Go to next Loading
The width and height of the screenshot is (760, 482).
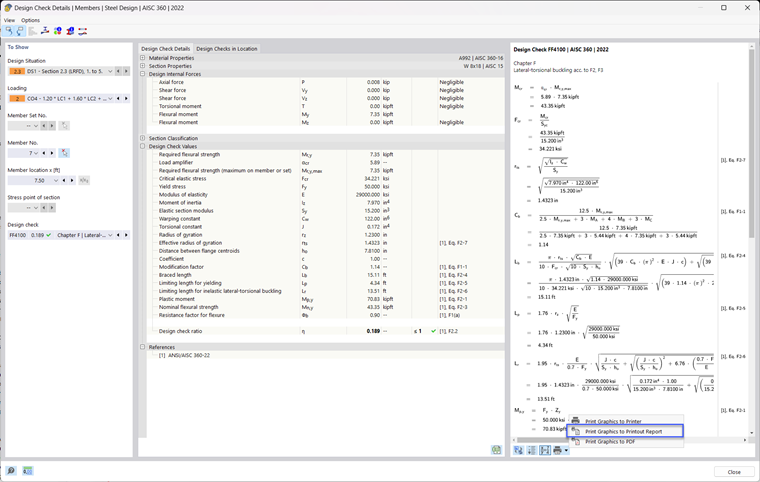click(126, 98)
